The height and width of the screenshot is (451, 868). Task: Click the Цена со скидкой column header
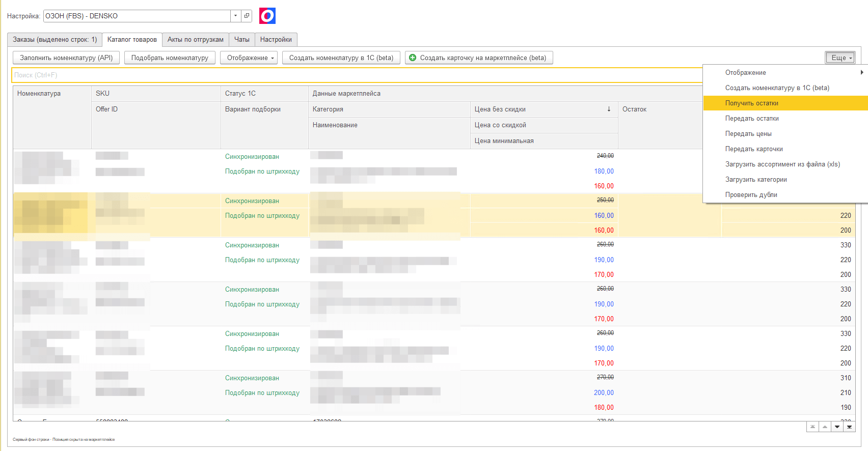(x=544, y=125)
